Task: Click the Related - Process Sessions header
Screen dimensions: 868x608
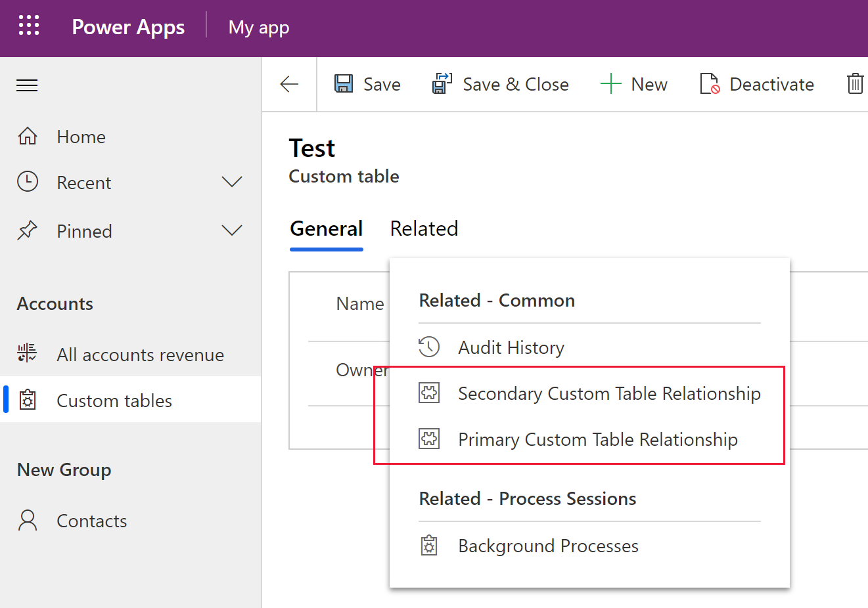Action: tap(528, 498)
